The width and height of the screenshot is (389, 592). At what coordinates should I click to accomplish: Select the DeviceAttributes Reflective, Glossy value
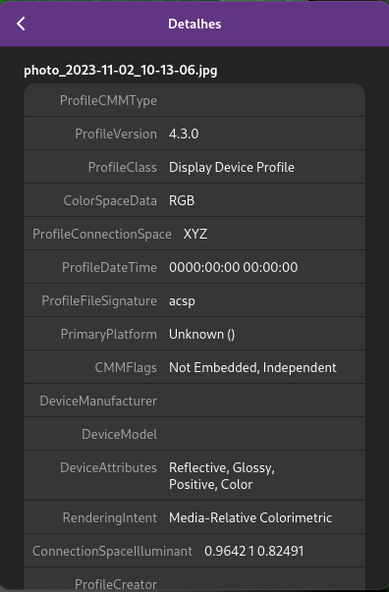[x=222, y=476]
